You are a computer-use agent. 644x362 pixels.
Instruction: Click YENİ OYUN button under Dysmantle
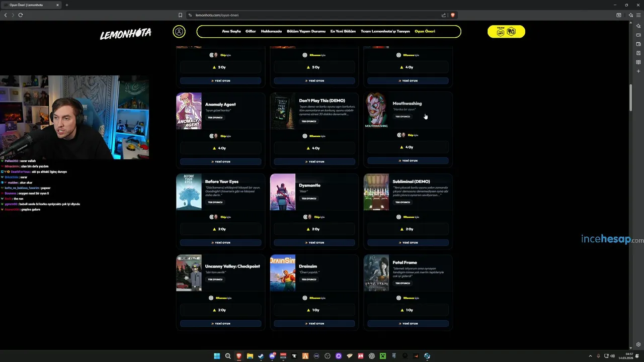click(314, 243)
